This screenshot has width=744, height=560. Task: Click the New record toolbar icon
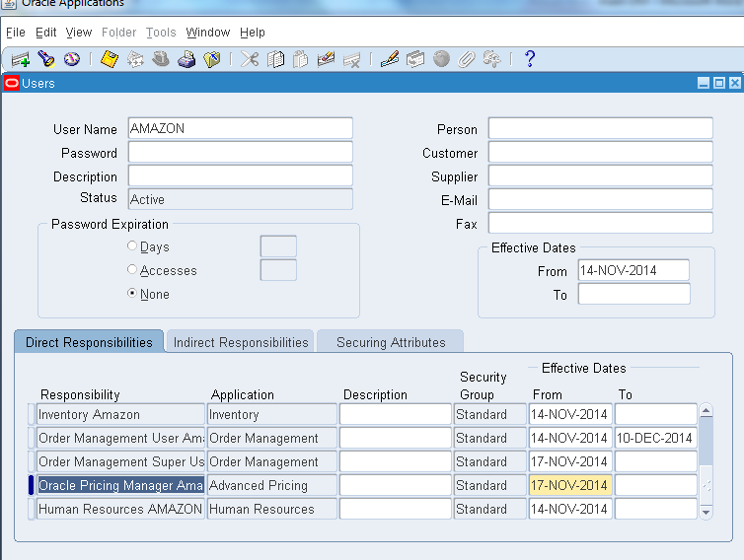point(21,59)
